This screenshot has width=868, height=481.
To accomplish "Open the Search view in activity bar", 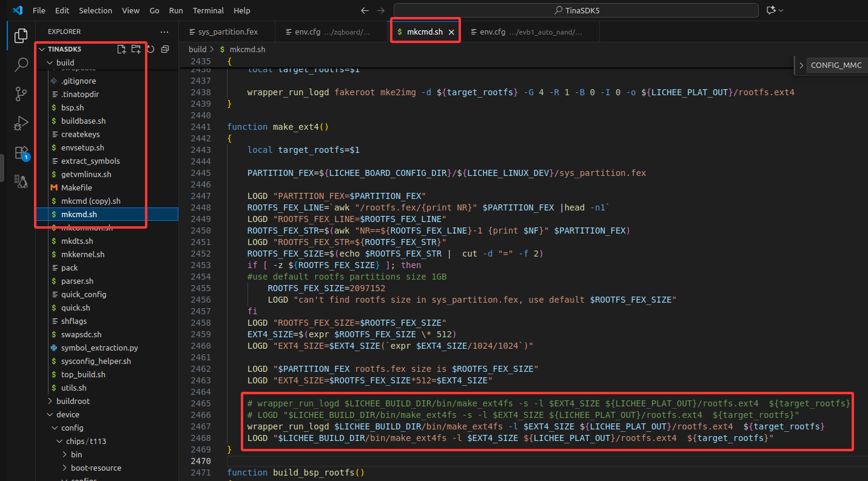I will (x=21, y=65).
